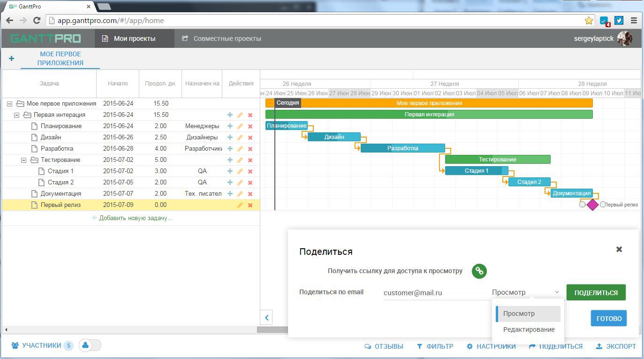Close the Поделиться dialog
Screen dimensions: 644x359
tap(619, 249)
